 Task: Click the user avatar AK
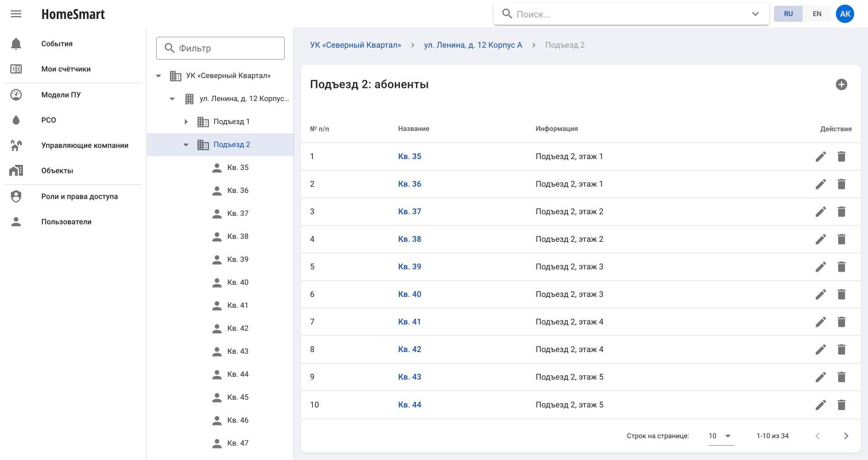[845, 14]
